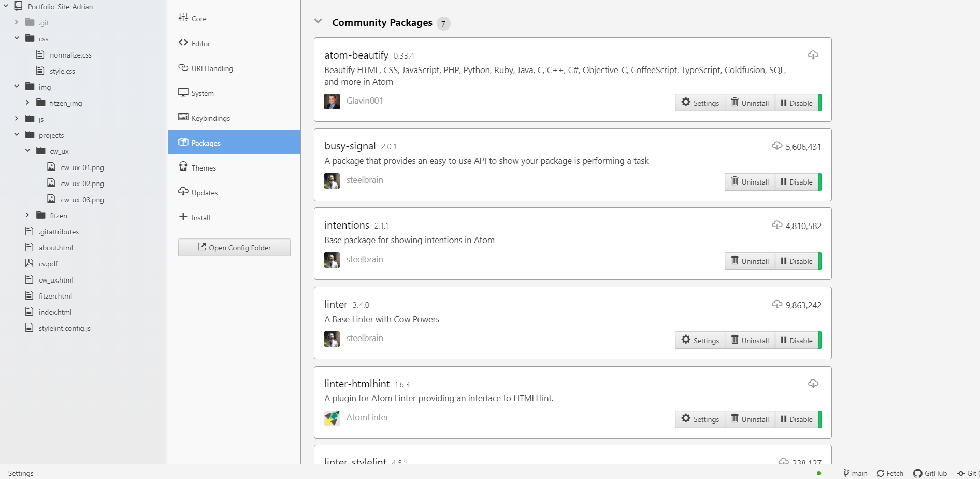Open index.html file
This screenshot has height=479, width=980.
click(x=55, y=312)
